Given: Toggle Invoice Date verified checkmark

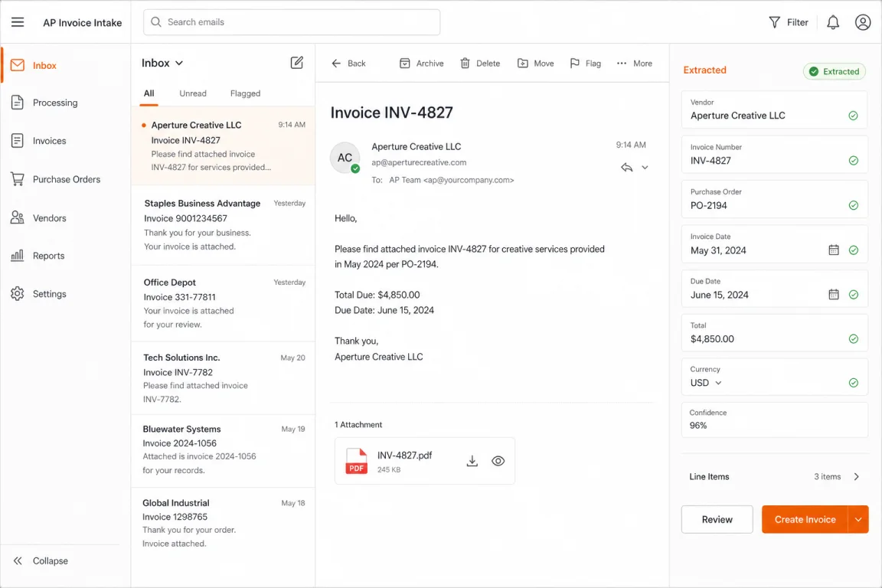Looking at the screenshot, I should [x=853, y=250].
